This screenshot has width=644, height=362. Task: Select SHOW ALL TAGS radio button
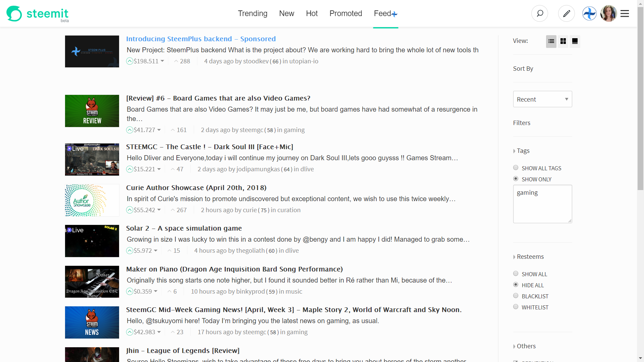click(516, 168)
